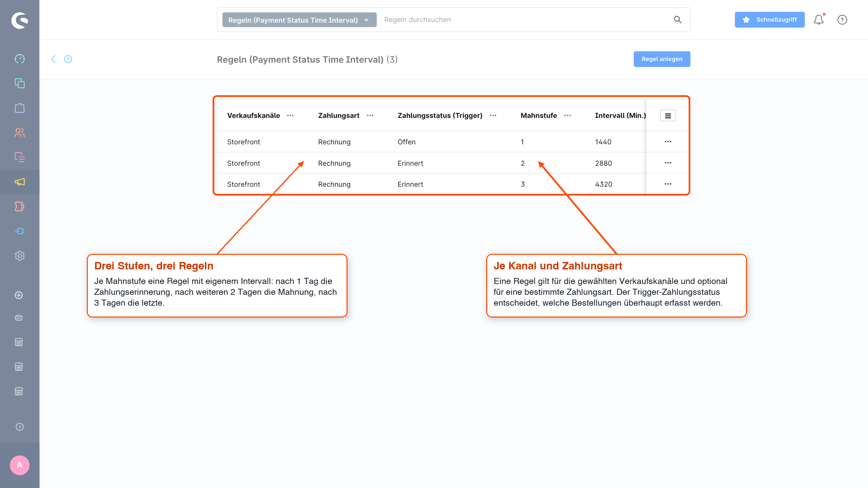Open the context menu for the 2880 interval row
The image size is (868, 488).
pos(668,163)
